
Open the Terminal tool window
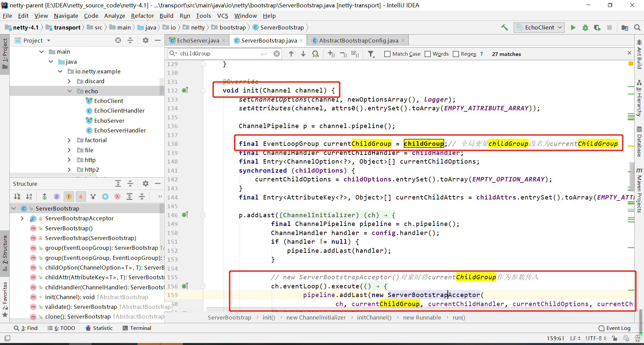[x=137, y=328]
